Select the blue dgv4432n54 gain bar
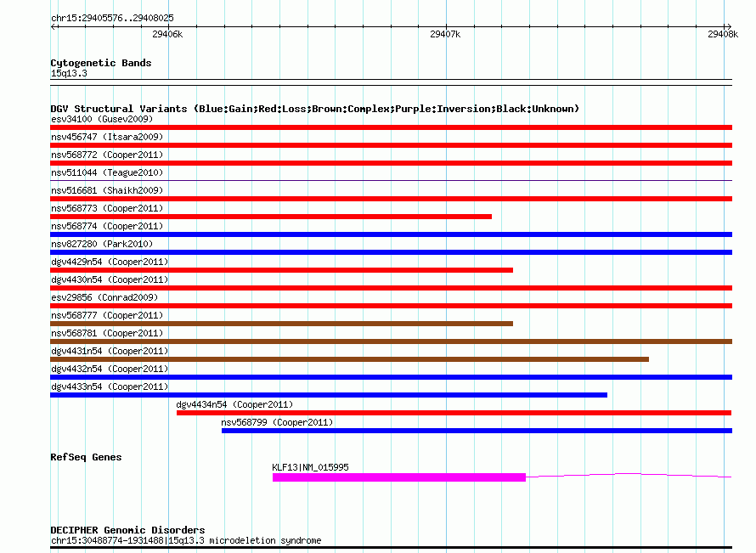The image size is (756, 553). 391,377
